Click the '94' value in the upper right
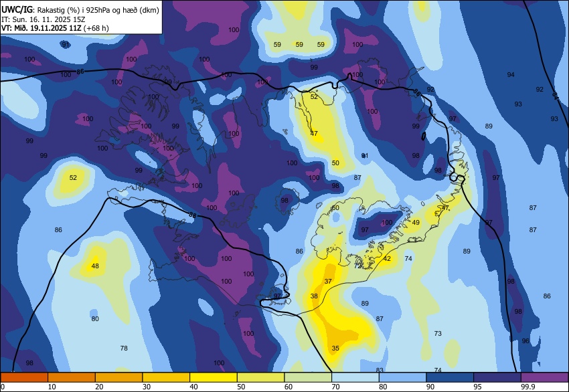 511,74
